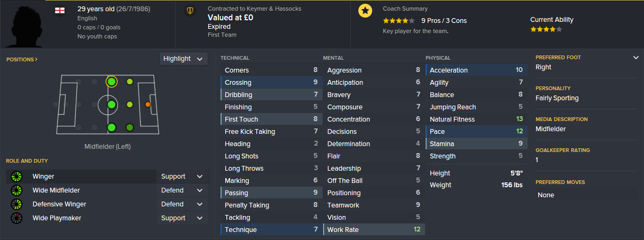The width and height of the screenshot is (644, 240).
Task: Click the Keymer & Hassocks club crest
Action: (189, 11)
